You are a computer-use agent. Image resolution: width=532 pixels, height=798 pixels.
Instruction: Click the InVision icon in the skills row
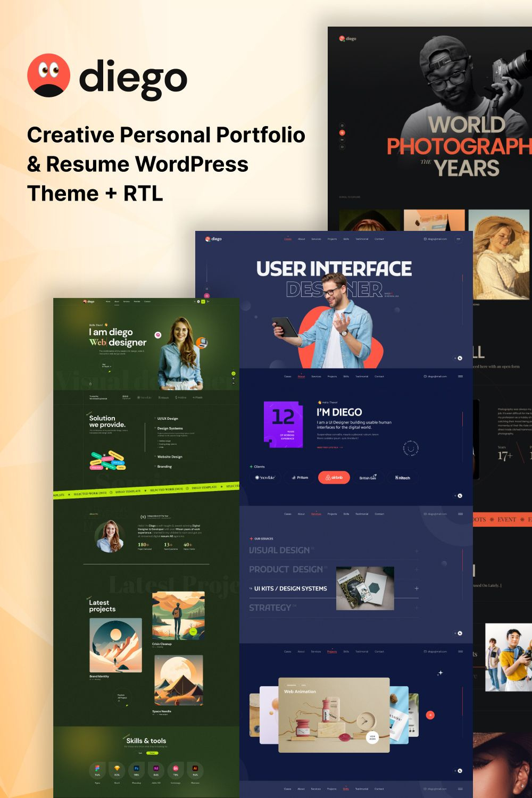point(176,768)
